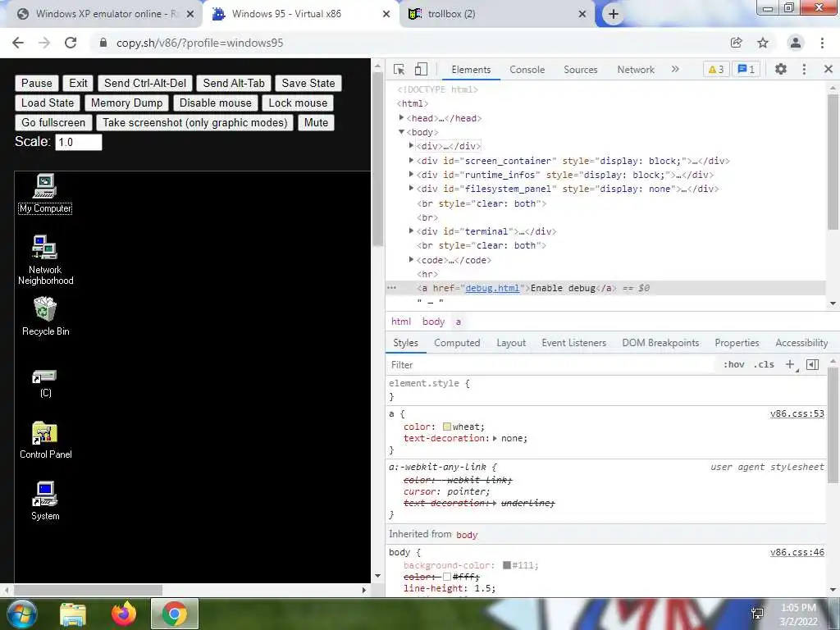The height and width of the screenshot is (630, 840).
Task: Toggle computed styles sidebar pane icon
Action: point(813,364)
